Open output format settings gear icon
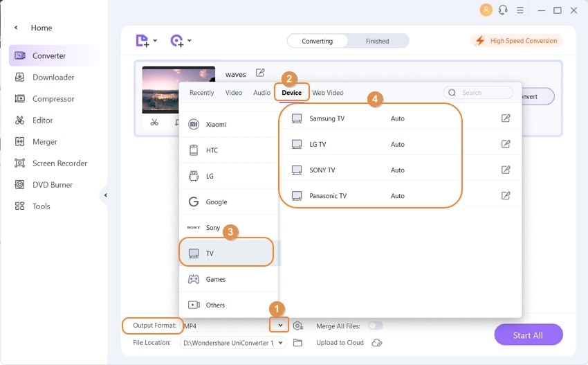This screenshot has height=365, width=588. click(x=298, y=326)
